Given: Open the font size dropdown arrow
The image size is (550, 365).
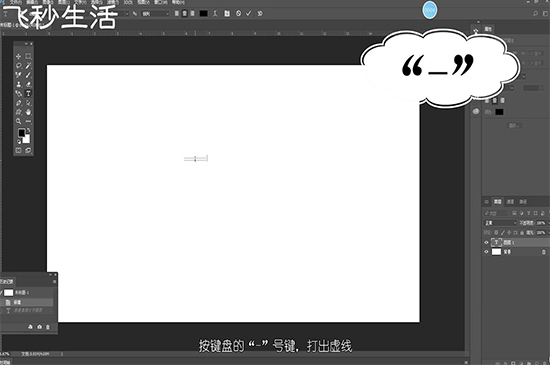Looking at the screenshot, I should pos(127,14).
